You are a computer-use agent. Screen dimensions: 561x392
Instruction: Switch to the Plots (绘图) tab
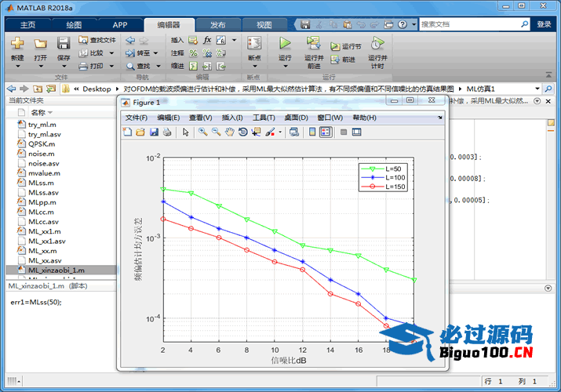(74, 25)
